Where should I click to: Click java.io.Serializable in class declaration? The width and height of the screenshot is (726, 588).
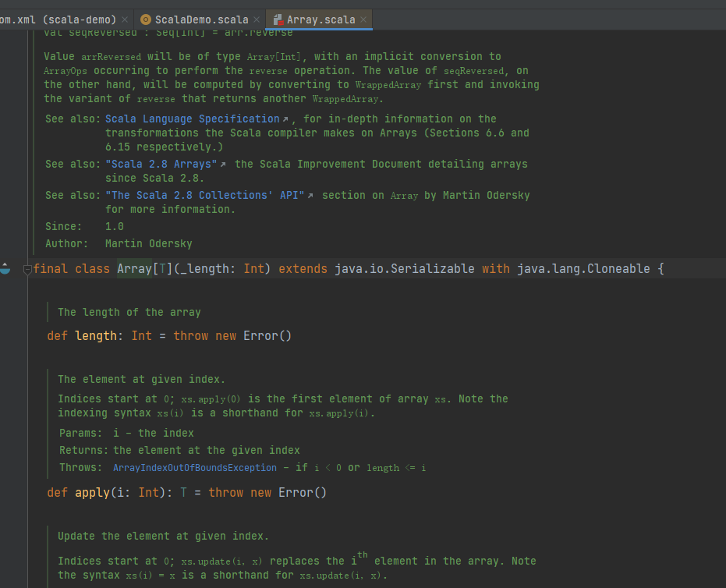click(x=405, y=269)
